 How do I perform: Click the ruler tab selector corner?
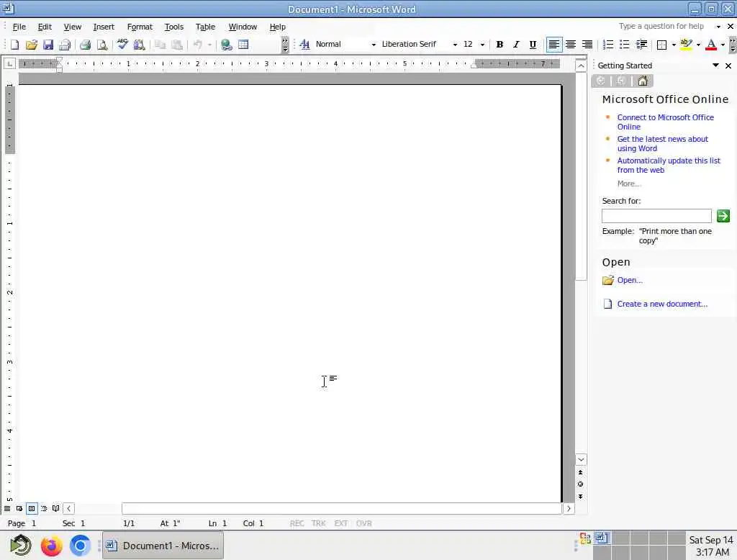[9, 63]
